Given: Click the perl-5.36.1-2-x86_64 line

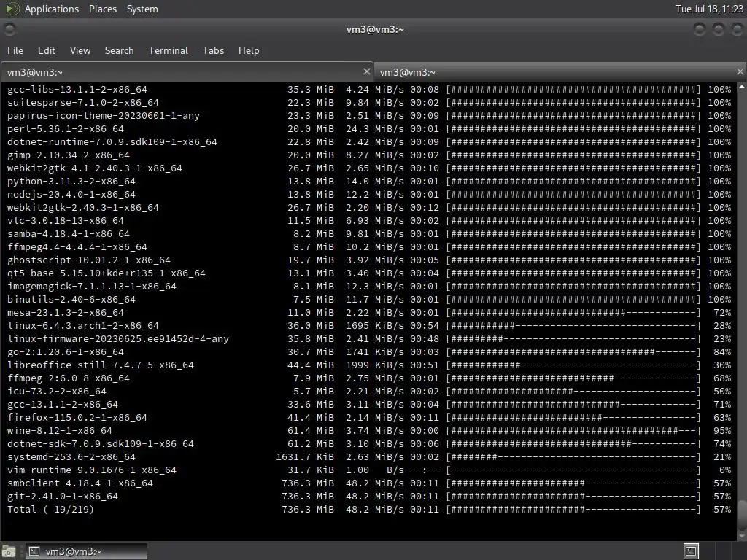Looking at the screenshot, I should 368,128.
